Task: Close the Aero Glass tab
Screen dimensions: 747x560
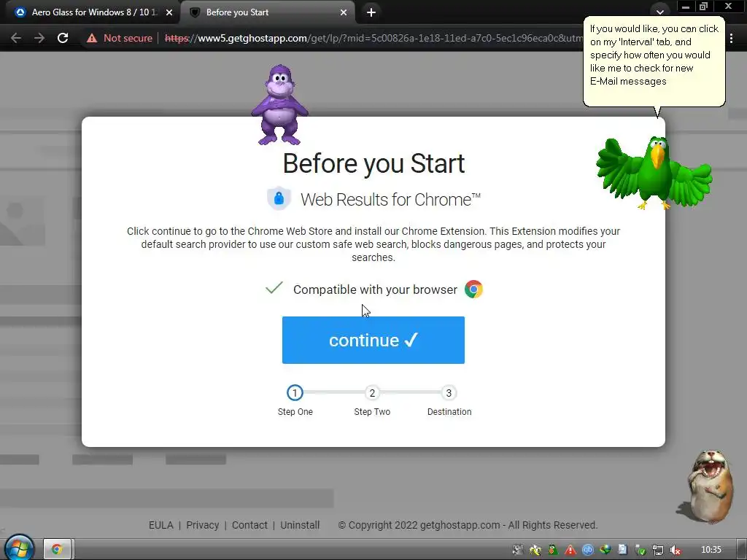Action: pos(169,12)
